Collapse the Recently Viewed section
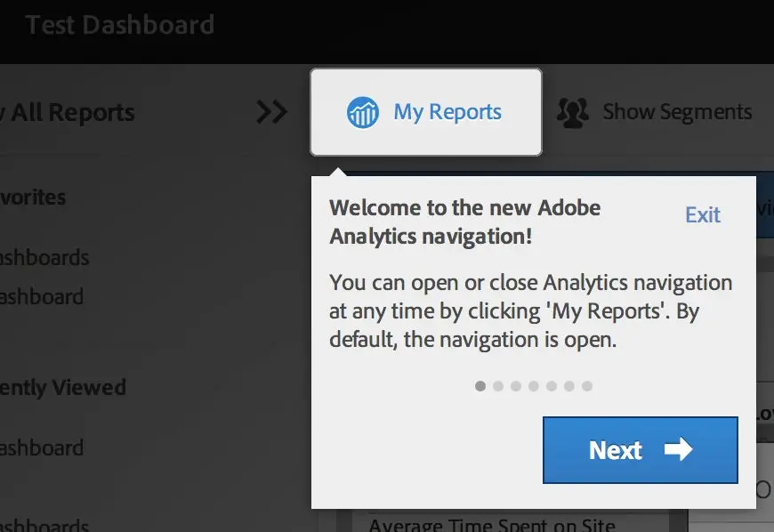The image size is (774, 532). [62, 387]
